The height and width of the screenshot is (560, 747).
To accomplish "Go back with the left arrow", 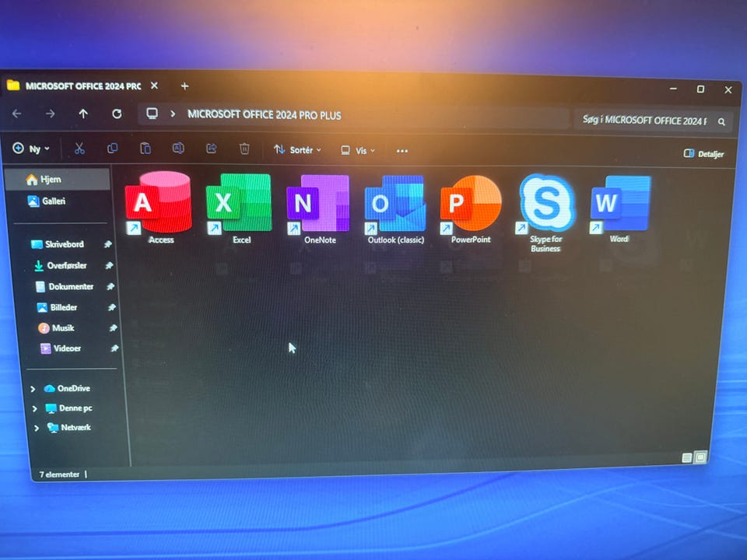I will pos(17,114).
